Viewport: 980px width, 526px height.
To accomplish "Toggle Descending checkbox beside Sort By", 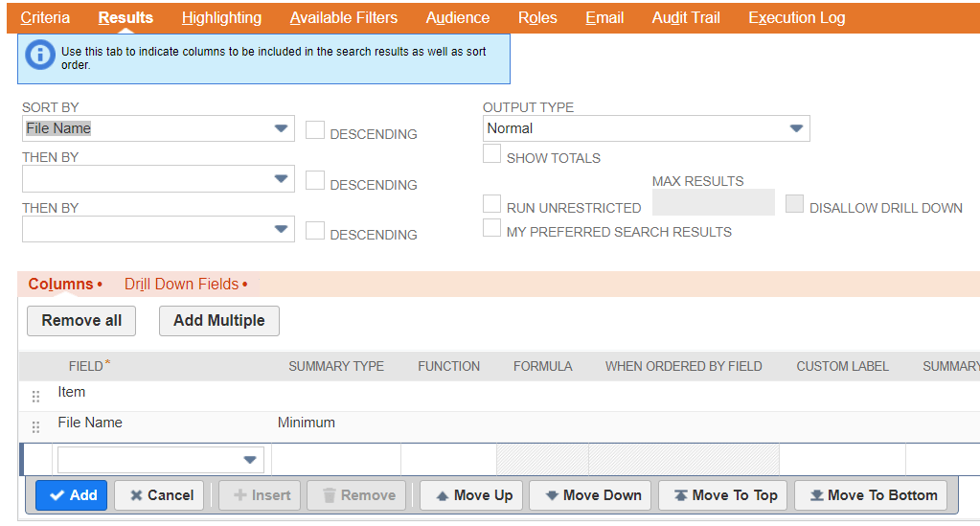I will click(315, 130).
